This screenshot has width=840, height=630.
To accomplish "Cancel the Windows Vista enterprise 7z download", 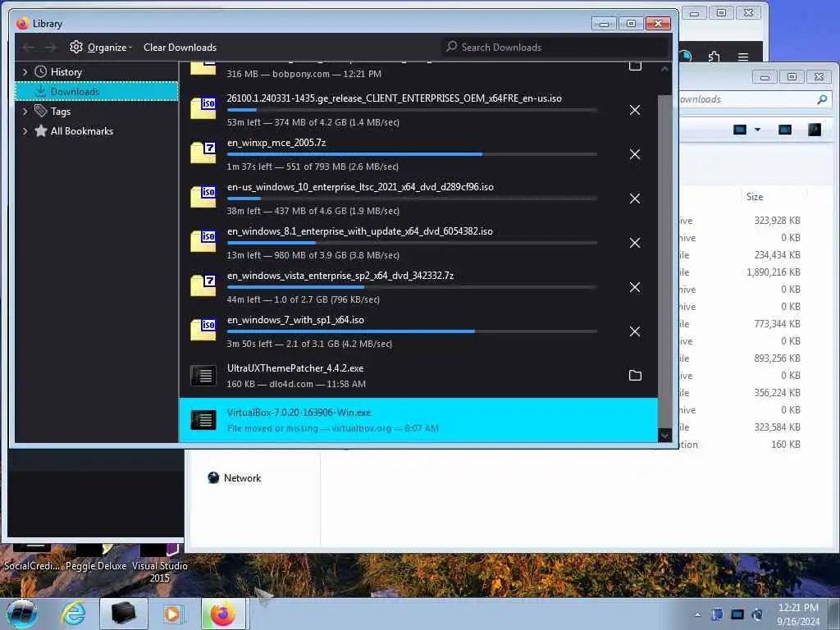I will (x=635, y=287).
